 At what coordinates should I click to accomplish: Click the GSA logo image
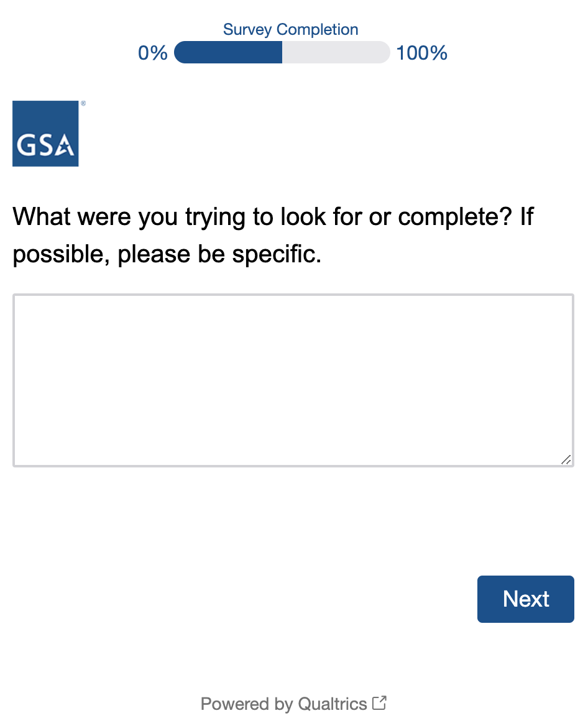tap(45, 134)
